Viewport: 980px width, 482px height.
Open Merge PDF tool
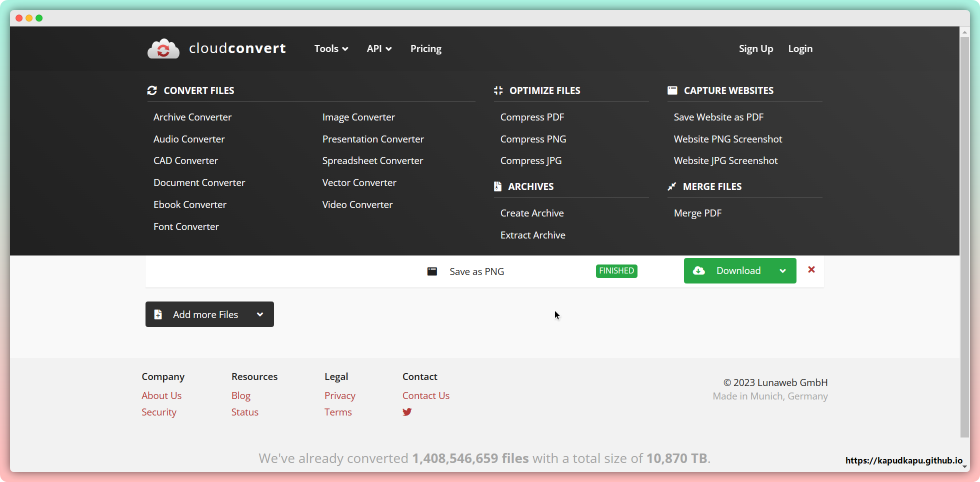pyautogui.click(x=697, y=213)
